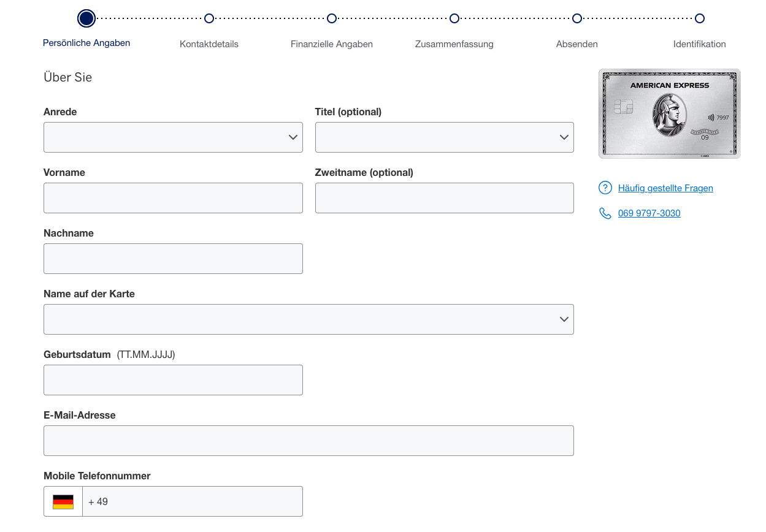The image size is (766, 532).
Task: Open the Anrede dropdown
Action: coord(173,137)
